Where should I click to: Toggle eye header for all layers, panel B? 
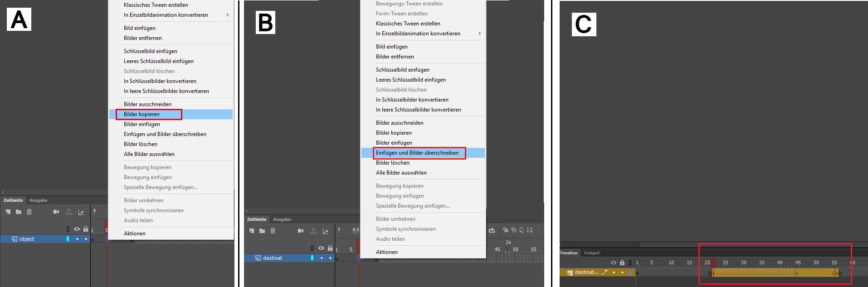321,248
